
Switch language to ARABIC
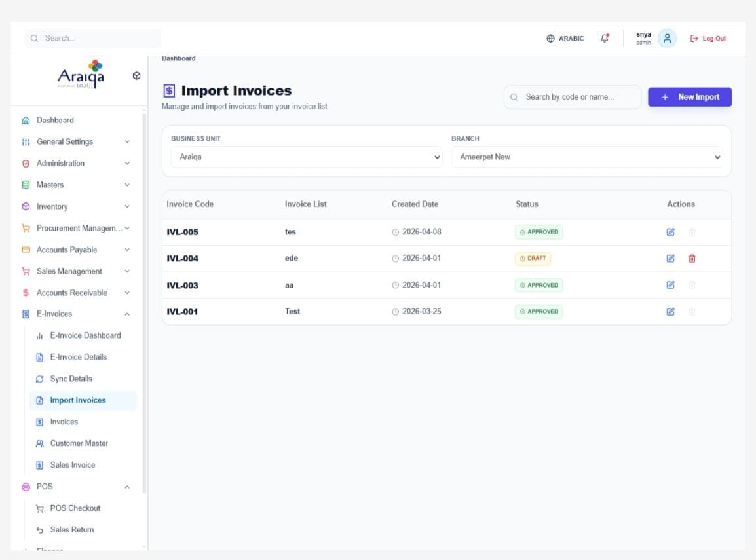pyautogui.click(x=565, y=39)
